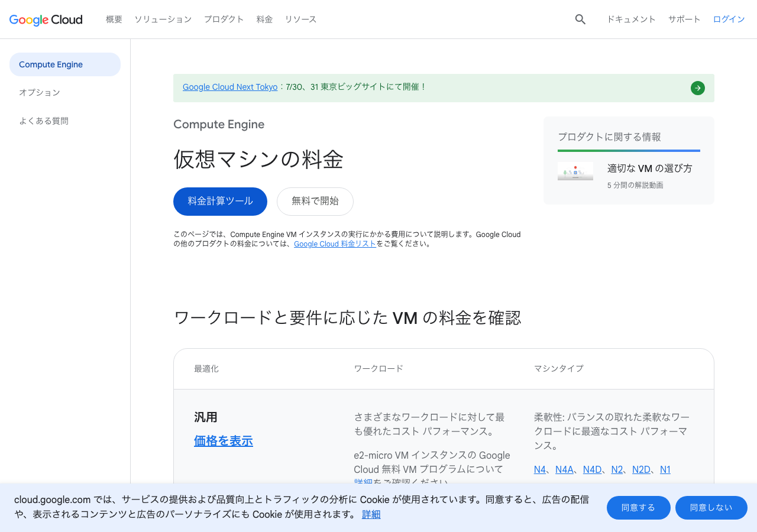The width and height of the screenshot is (757, 532).
Task: Open the N2 machine type link
Action: click(x=617, y=470)
